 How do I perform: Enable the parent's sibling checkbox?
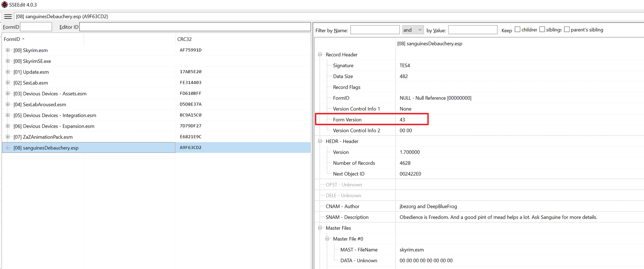click(567, 30)
